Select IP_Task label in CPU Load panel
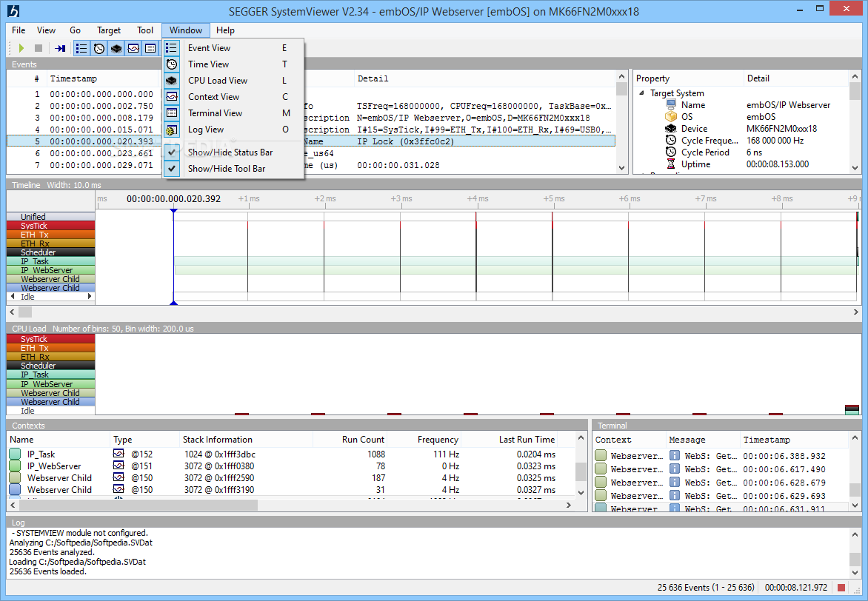The width and height of the screenshot is (868, 601). click(x=51, y=375)
